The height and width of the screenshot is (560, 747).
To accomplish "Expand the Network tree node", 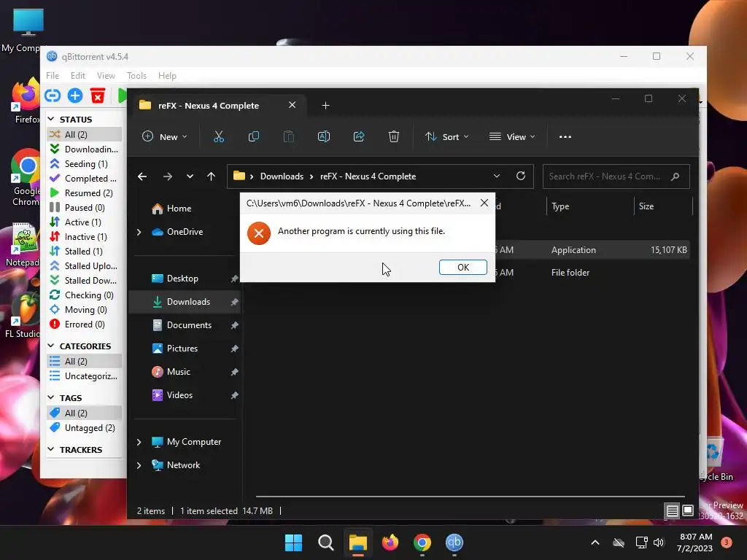I will coord(139,465).
